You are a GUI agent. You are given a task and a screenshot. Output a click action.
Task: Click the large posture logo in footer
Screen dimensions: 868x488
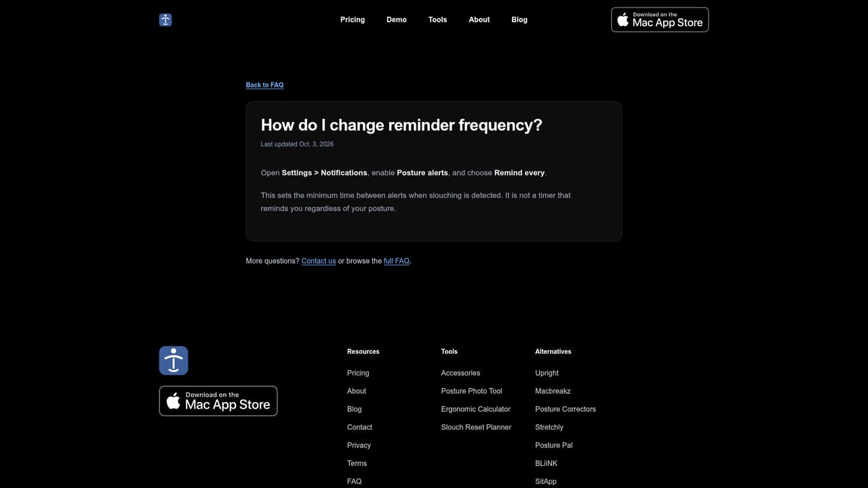tap(174, 361)
